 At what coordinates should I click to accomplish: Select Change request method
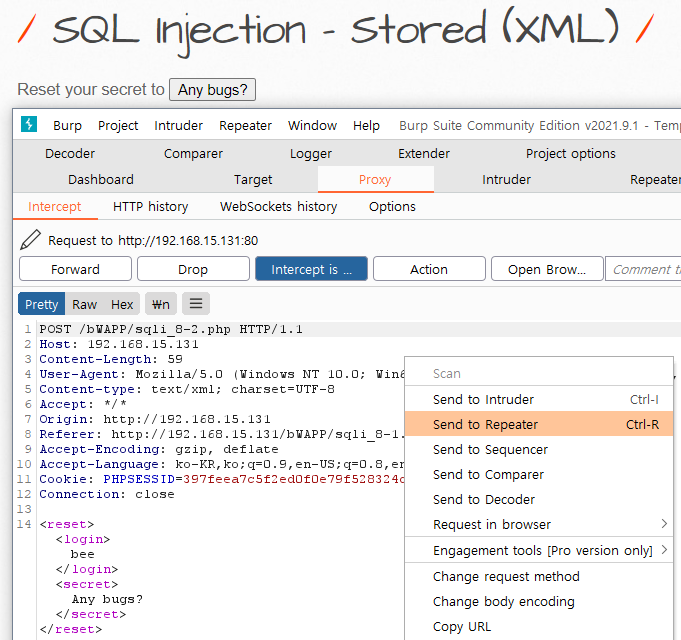click(x=539, y=576)
